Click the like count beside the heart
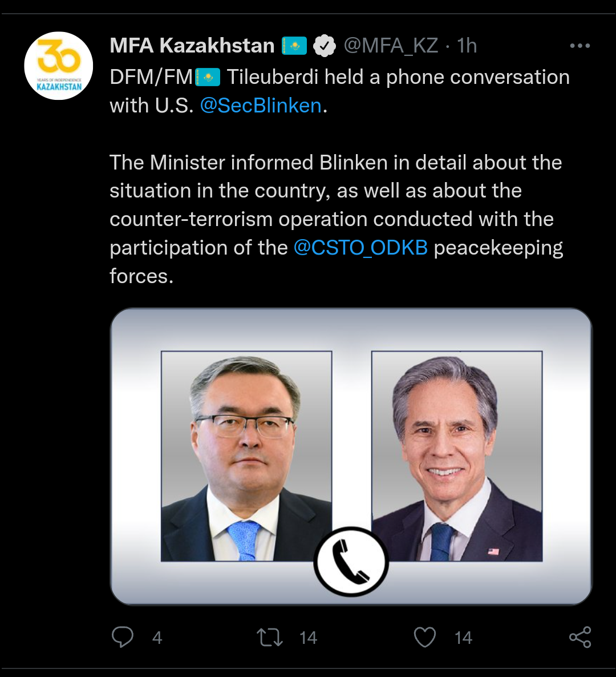Image resolution: width=616 pixels, height=677 pixels. coord(463,638)
